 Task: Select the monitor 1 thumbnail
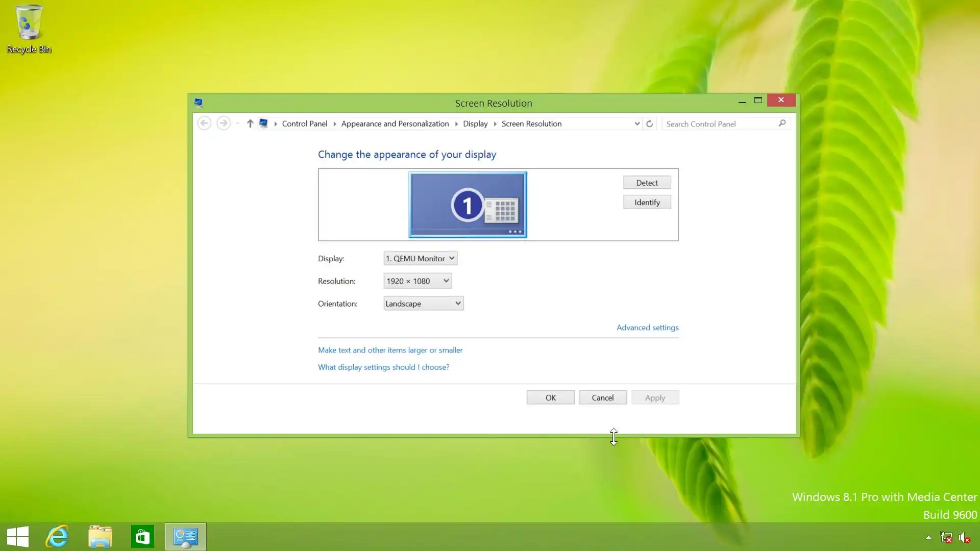(x=468, y=205)
